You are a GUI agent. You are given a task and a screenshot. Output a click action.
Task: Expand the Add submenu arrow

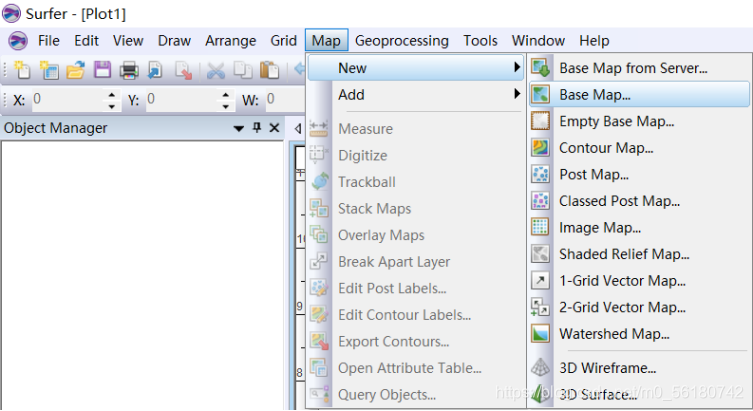pos(517,94)
